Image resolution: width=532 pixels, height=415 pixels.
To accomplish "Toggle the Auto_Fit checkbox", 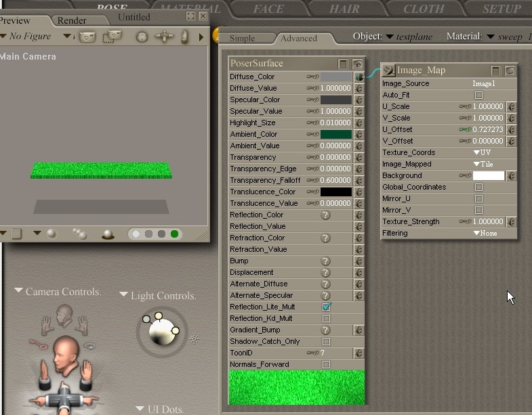I will point(478,95).
